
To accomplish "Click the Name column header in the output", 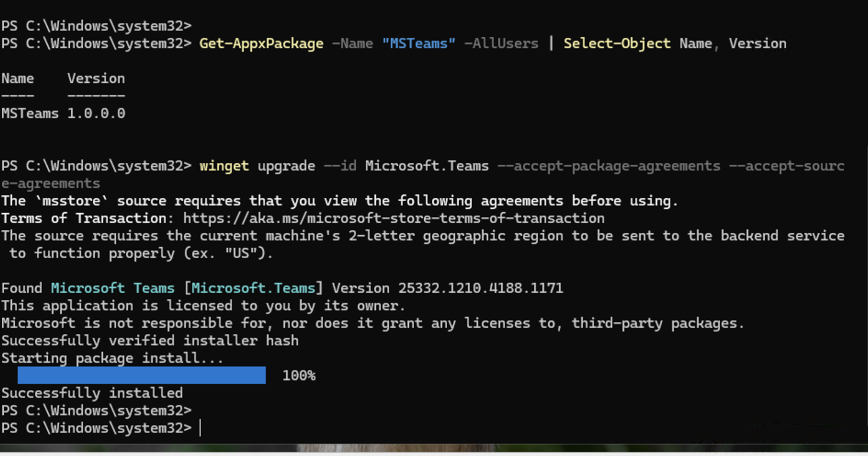I will coord(17,79).
